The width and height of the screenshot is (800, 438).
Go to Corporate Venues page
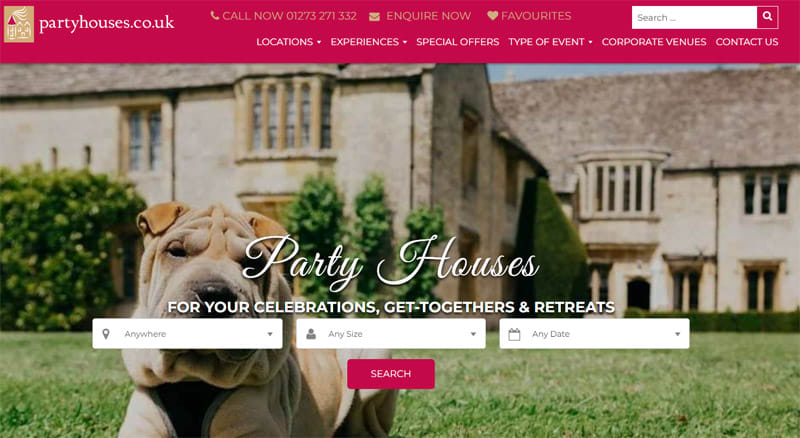click(654, 42)
